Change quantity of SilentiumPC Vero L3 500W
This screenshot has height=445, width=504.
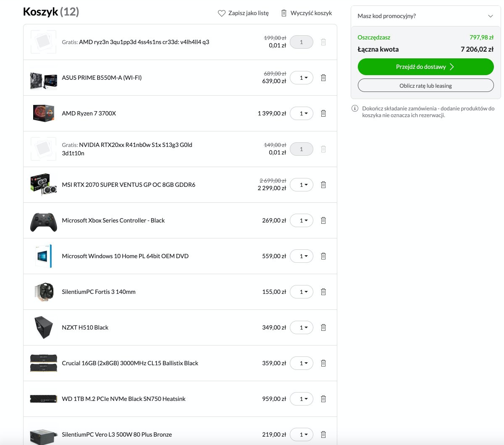(302, 435)
